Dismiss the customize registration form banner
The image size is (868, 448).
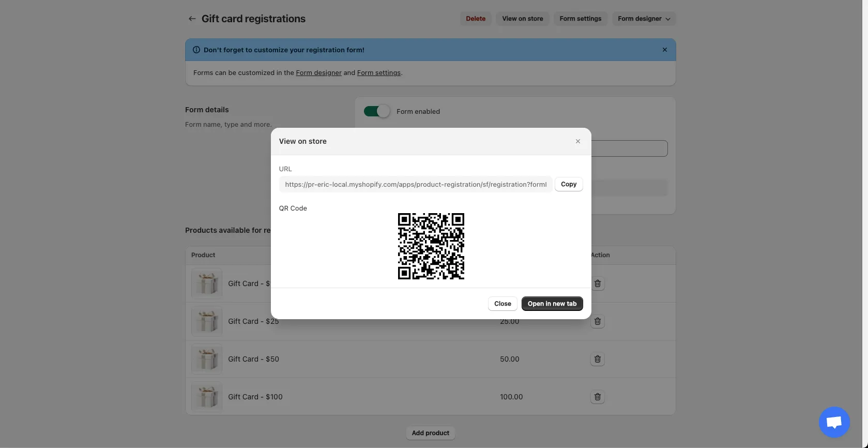(x=665, y=50)
